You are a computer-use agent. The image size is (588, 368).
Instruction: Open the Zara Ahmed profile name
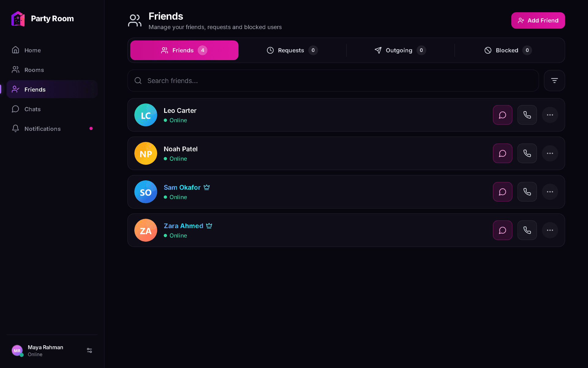click(x=183, y=226)
